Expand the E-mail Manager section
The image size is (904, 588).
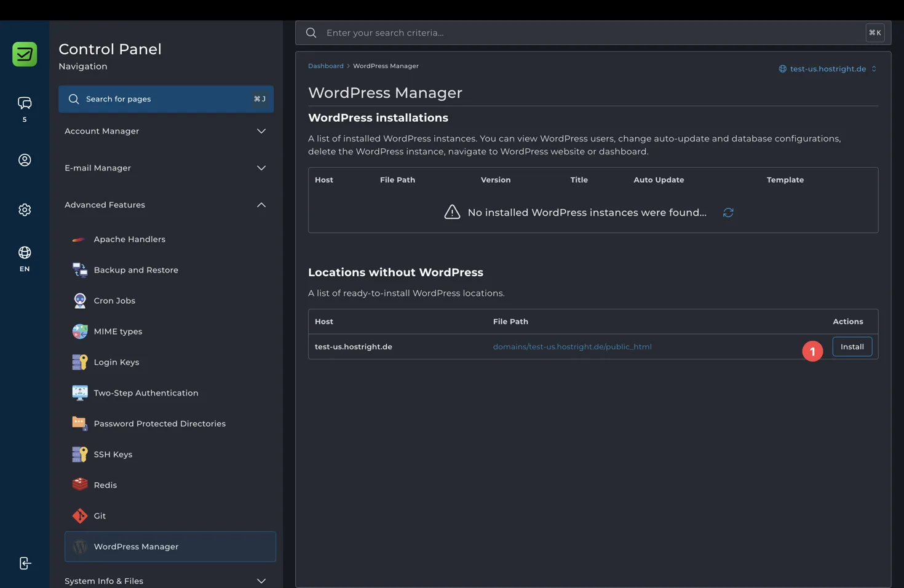click(165, 168)
